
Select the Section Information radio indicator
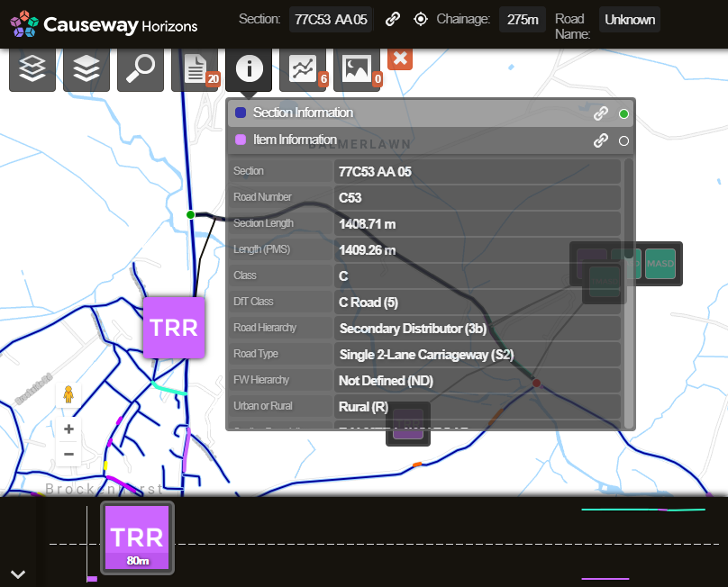tap(624, 113)
